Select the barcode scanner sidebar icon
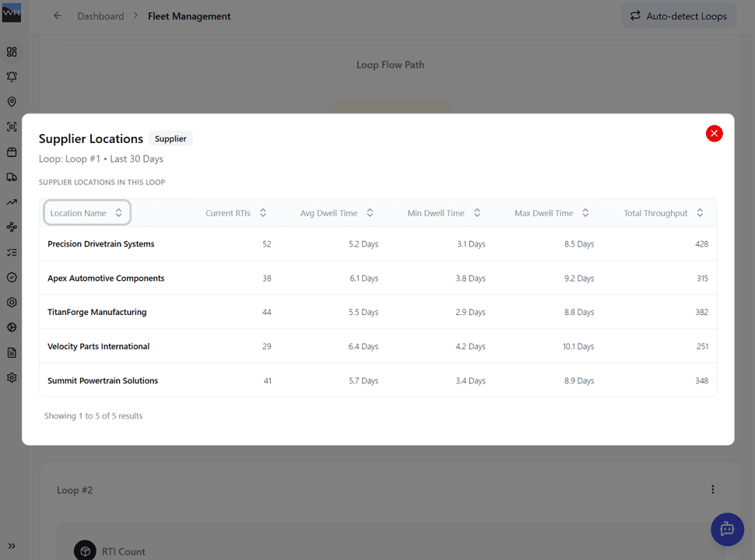Viewport: 755px width, 560px height. (12, 127)
